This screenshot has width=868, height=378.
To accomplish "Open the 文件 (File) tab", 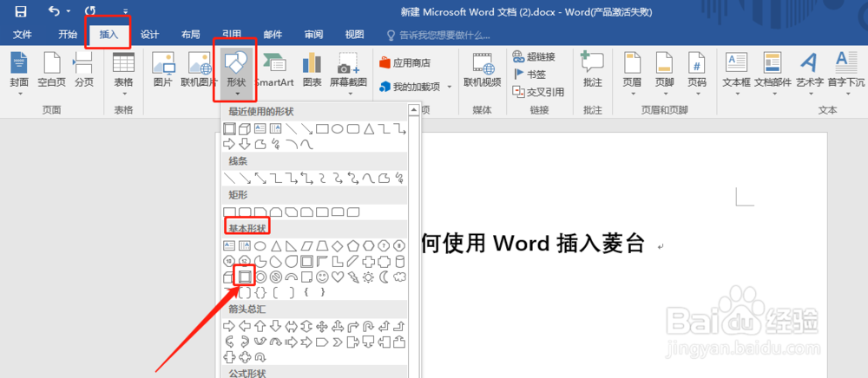I will pos(23,35).
